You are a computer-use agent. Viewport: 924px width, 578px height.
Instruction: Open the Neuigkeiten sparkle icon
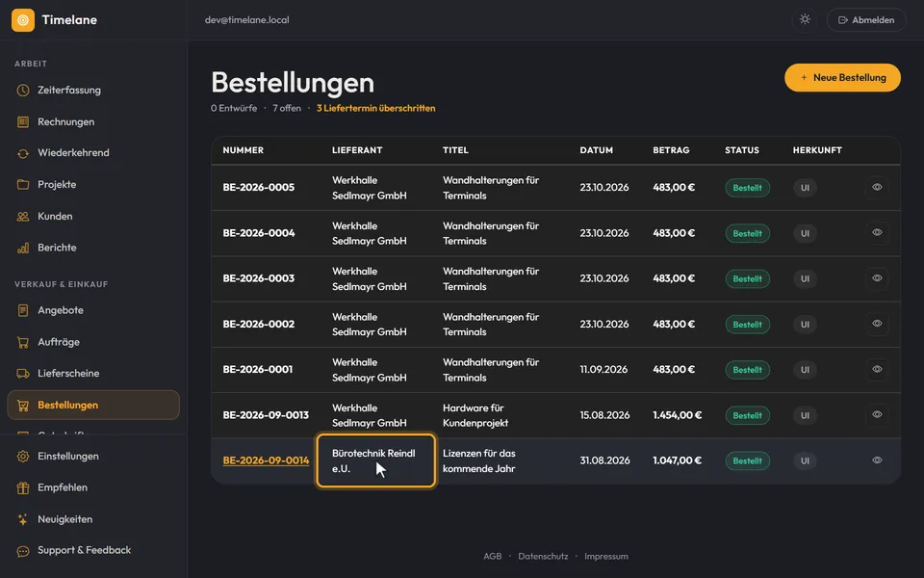23,519
